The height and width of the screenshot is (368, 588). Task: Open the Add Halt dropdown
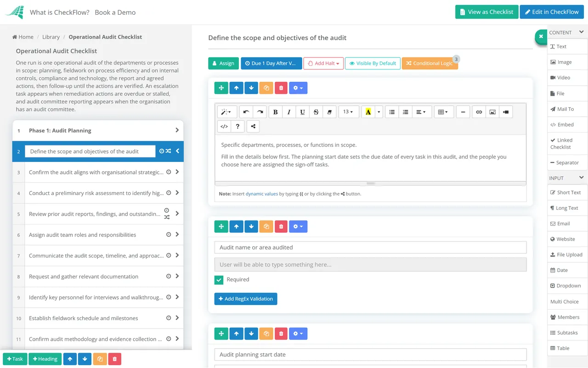[x=323, y=63]
